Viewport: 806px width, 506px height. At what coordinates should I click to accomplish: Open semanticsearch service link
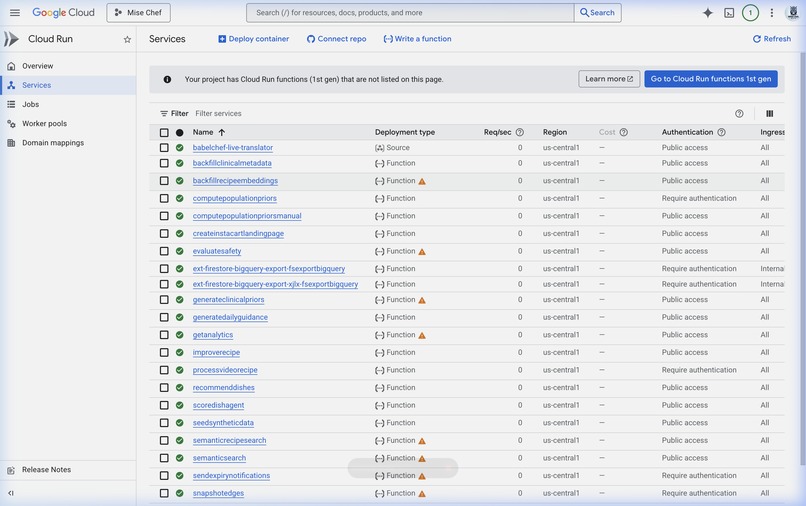(x=219, y=458)
